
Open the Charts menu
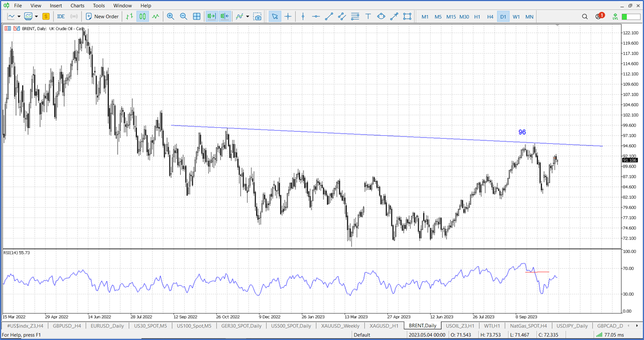click(78, 6)
